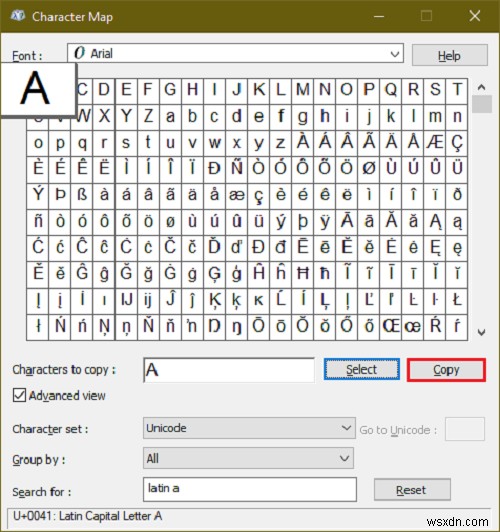Select the lowercase æ ligature cell
This screenshot has width=500, height=532.
pos(236,195)
